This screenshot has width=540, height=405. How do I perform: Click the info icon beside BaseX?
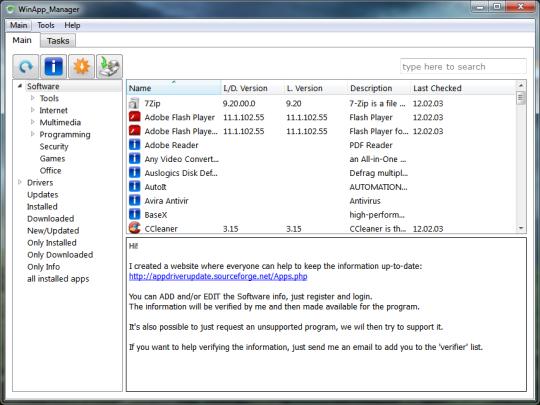coord(134,215)
